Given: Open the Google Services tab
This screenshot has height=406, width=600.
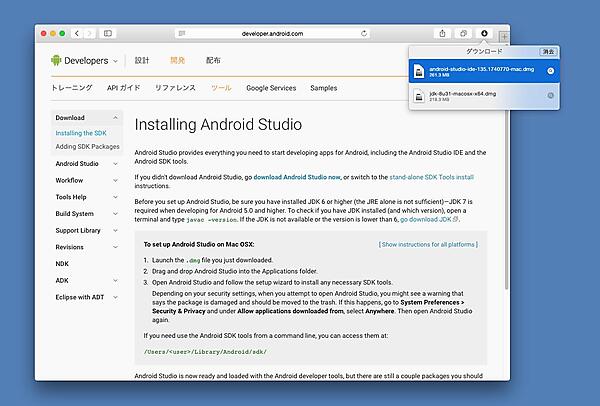Looking at the screenshot, I should coord(271,88).
